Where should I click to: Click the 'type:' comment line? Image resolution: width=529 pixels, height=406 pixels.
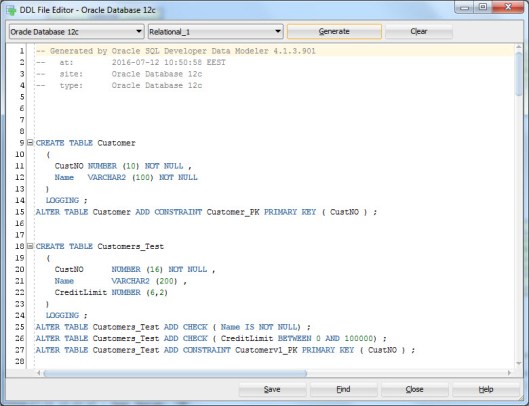point(119,85)
